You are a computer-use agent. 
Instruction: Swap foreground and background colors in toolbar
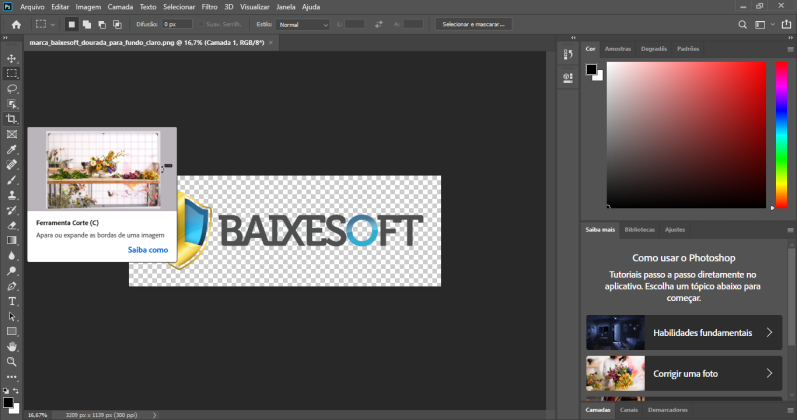[x=16, y=391]
